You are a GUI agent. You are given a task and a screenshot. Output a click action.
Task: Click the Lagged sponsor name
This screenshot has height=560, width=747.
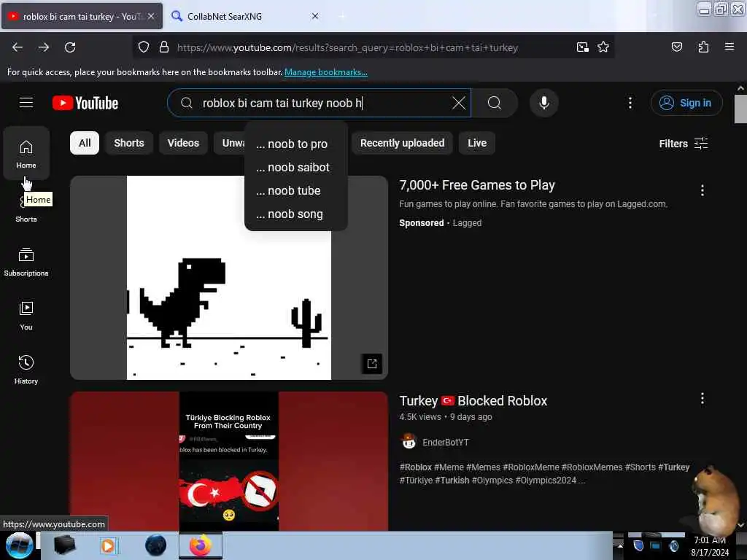pyautogui.click(x=467, y=223)
